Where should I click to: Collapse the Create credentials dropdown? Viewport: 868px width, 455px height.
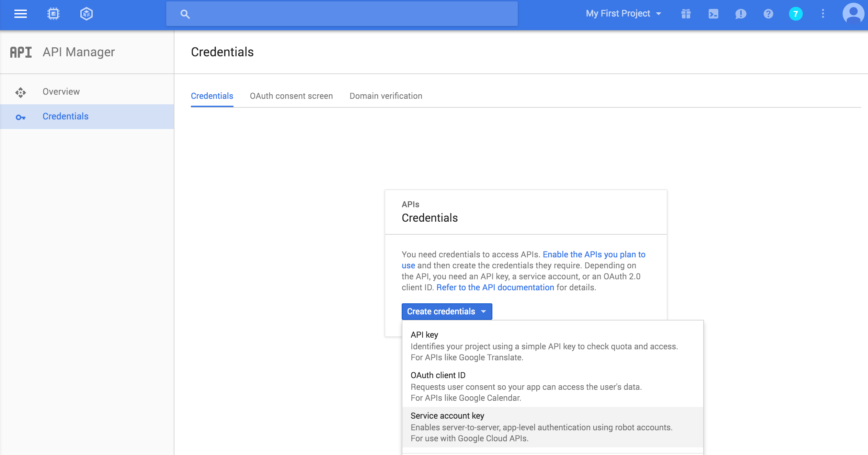(447, 312)
